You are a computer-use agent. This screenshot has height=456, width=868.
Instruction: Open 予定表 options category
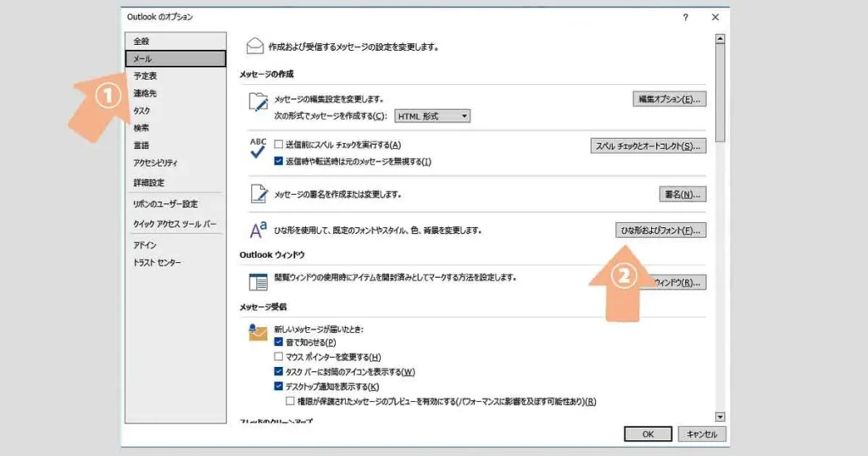(175, 75)
